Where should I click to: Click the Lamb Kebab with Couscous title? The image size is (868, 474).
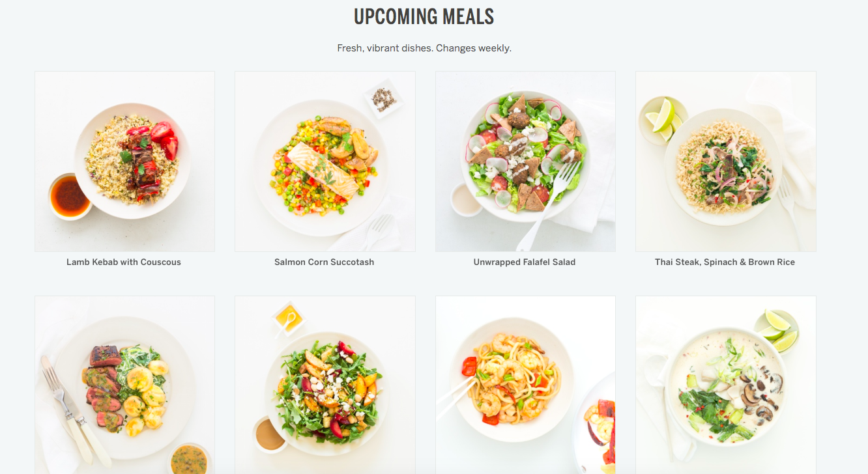(x=124, y=262)
